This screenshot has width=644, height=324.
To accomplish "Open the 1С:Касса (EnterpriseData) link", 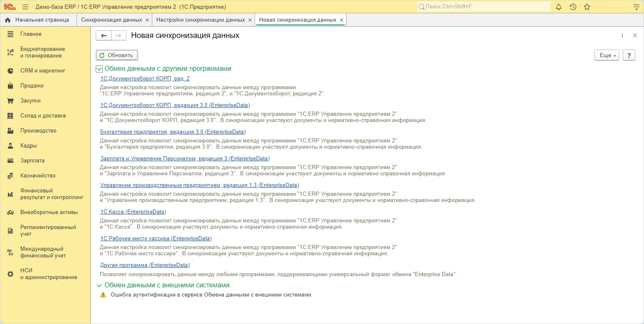I will [x=133, y=212].
